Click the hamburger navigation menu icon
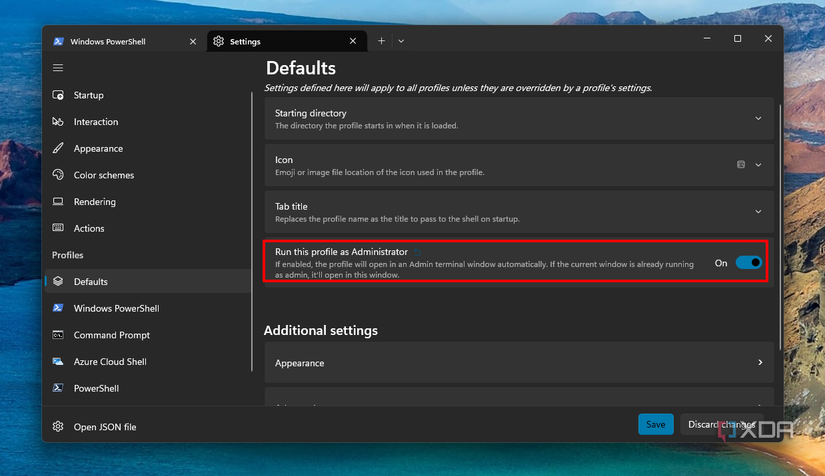Viewport: 825px width, 476px height. (58, 68)
